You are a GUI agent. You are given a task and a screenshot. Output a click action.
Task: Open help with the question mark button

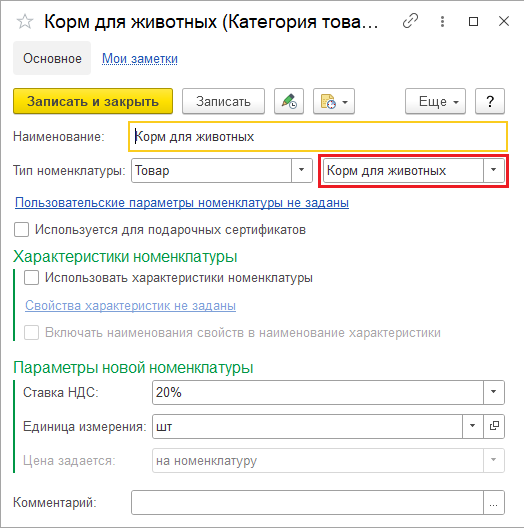point(490,101)
